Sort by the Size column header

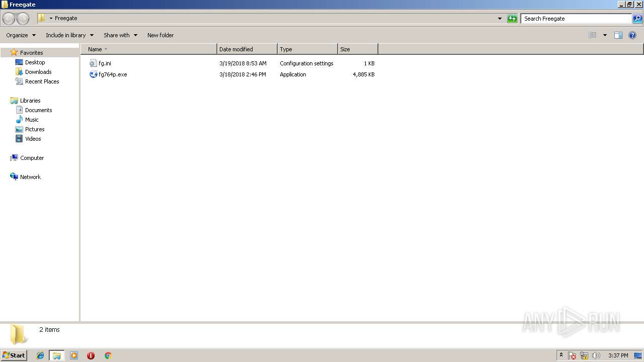358,49
